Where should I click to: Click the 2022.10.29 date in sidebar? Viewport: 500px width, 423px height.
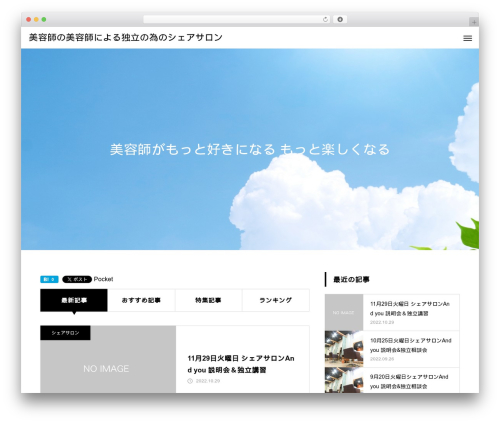382,322
